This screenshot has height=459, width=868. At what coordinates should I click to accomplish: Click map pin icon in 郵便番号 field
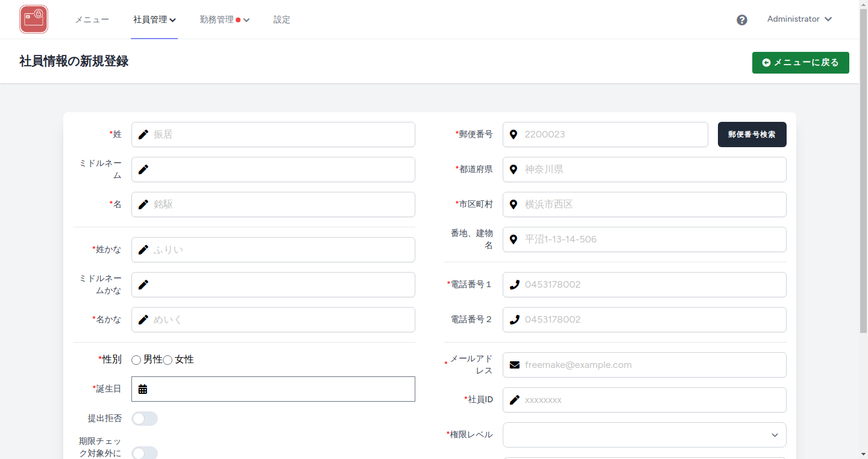[x=514, y=135]
